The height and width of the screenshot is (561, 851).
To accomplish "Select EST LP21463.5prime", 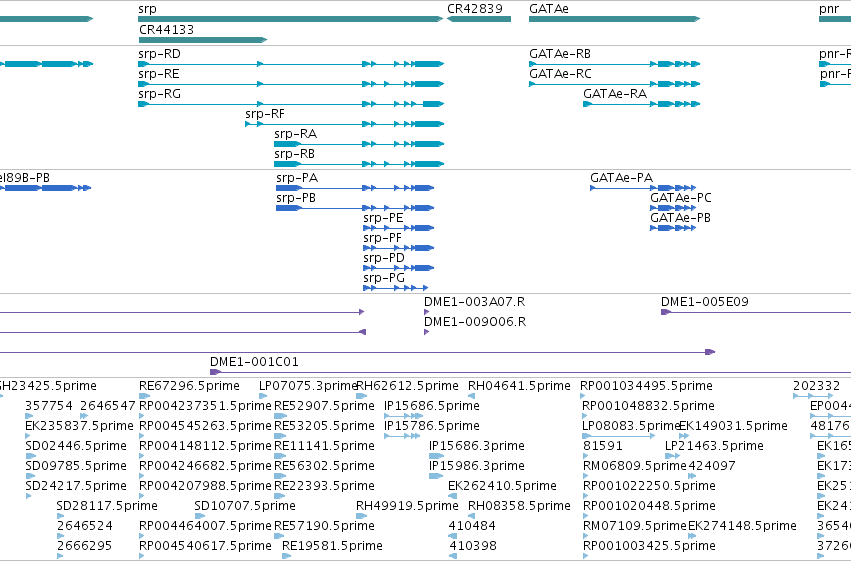I will pos(672,456).
